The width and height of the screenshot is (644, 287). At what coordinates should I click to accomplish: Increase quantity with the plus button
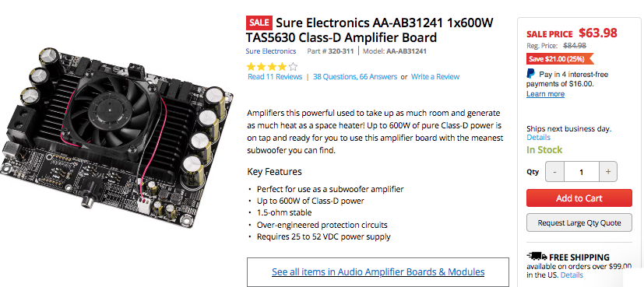tap(608, 172)
